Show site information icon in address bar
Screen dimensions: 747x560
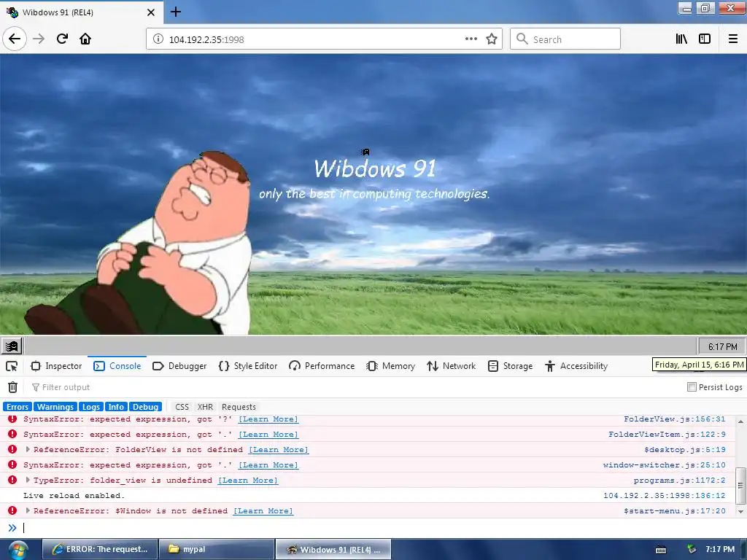pyautogui.click(x=158, y=39)
